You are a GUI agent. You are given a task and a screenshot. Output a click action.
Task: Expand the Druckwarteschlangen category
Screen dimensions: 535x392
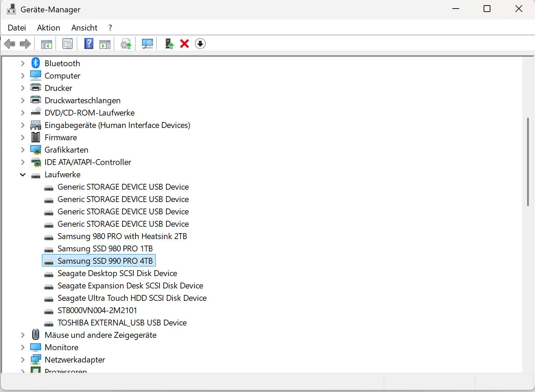pyautogui.click(x=23, y=100)
